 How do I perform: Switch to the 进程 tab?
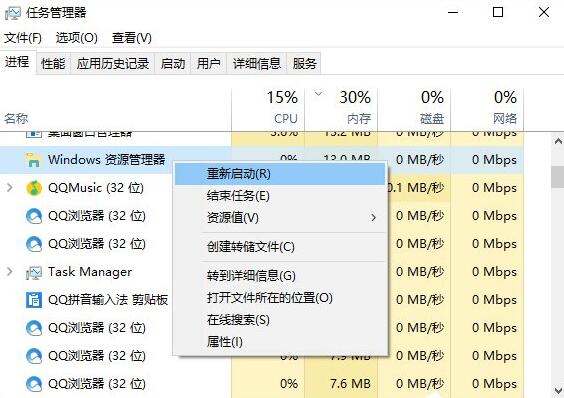pos(17,63)
